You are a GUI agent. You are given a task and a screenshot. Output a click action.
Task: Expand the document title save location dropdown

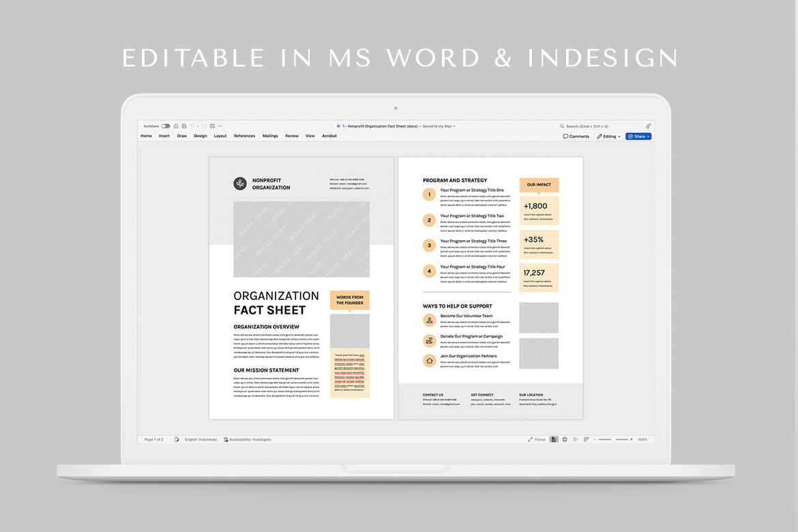(454, 126)
